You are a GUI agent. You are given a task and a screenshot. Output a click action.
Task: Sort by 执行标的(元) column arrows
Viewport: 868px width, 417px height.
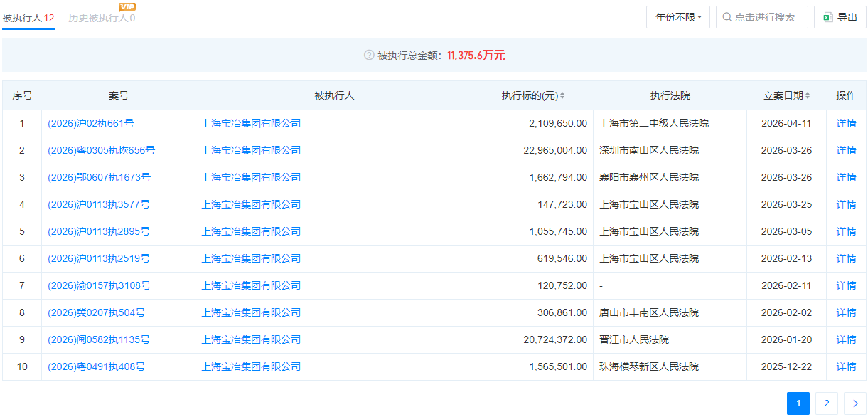(x=562, y=96)
